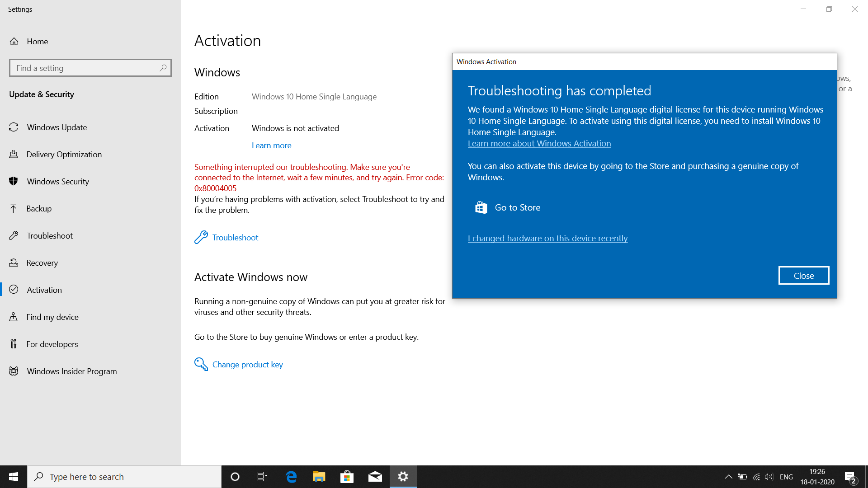Click the Find my device person icon
This screenshot has width=868, height=488.
tap(14, 317)
